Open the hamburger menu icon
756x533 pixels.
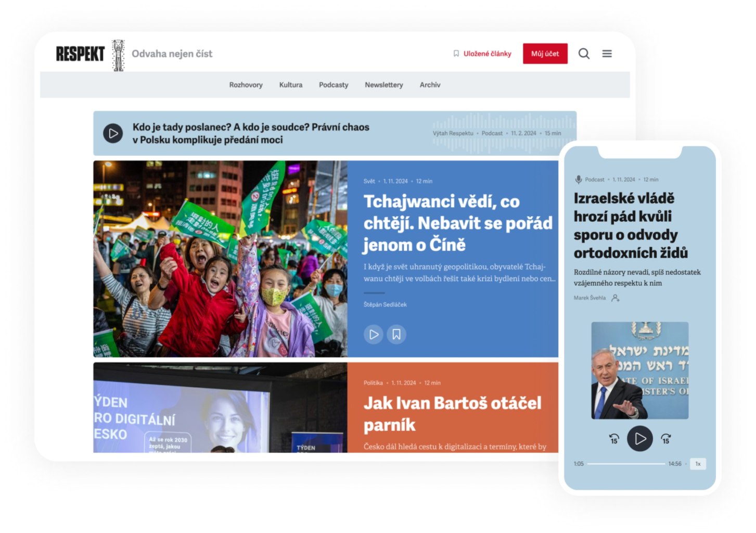[607, 54]
